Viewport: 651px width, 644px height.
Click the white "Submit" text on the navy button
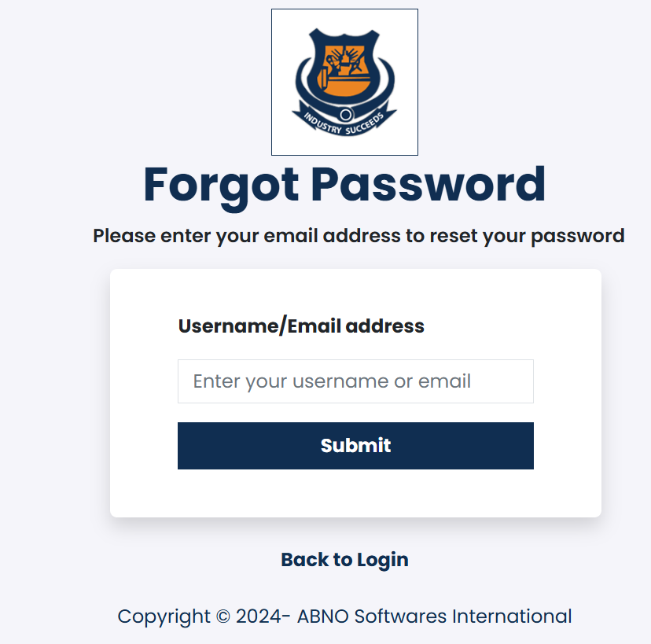(x=356, y=446)
